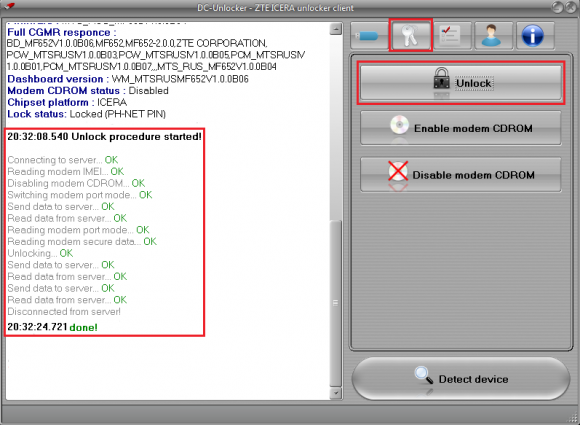Click 'Disconnected from server!' log line
580x425 pixels.
(64, 311)
